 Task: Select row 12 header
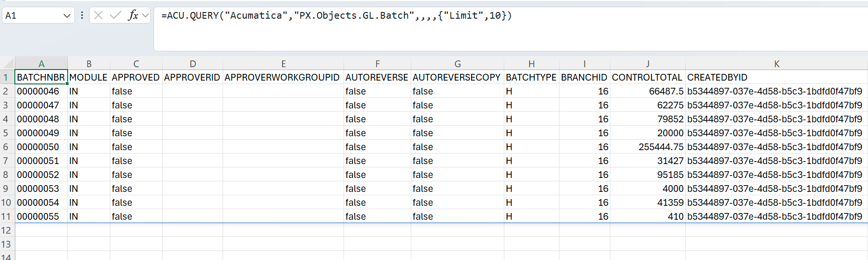(6, 230)
